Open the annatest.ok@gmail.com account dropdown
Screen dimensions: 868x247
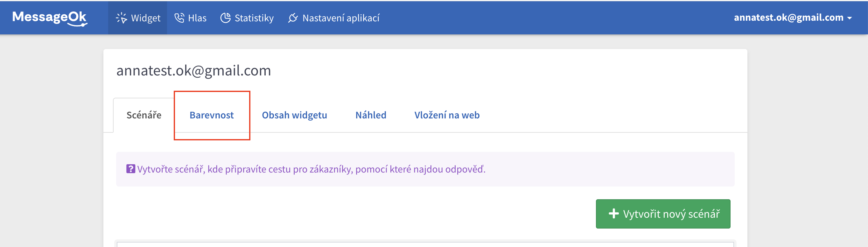[788, 18]
